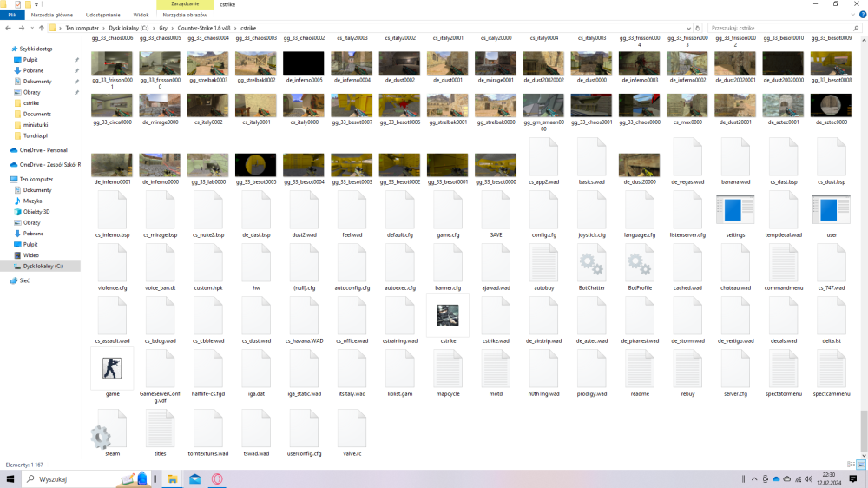This screenshot has width=868, height=488.
Task: Click the search cstrike input field
Action: click(785, 28)
